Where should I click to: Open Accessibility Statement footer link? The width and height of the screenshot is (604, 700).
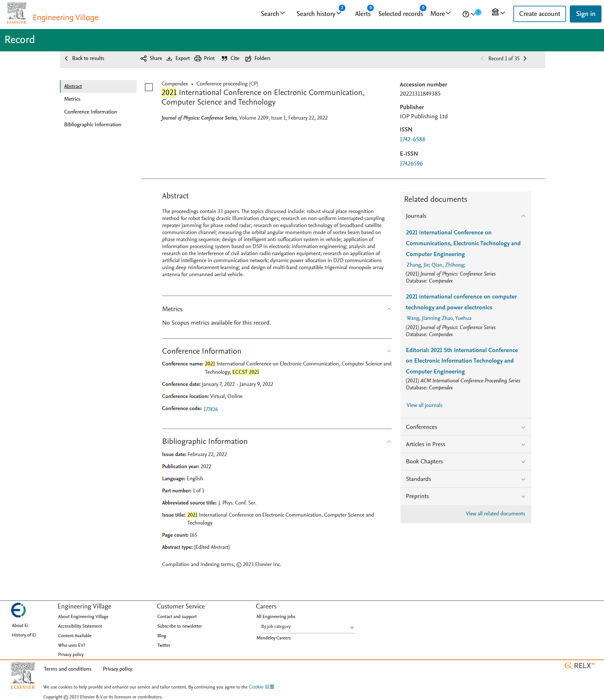pos(80,626)
